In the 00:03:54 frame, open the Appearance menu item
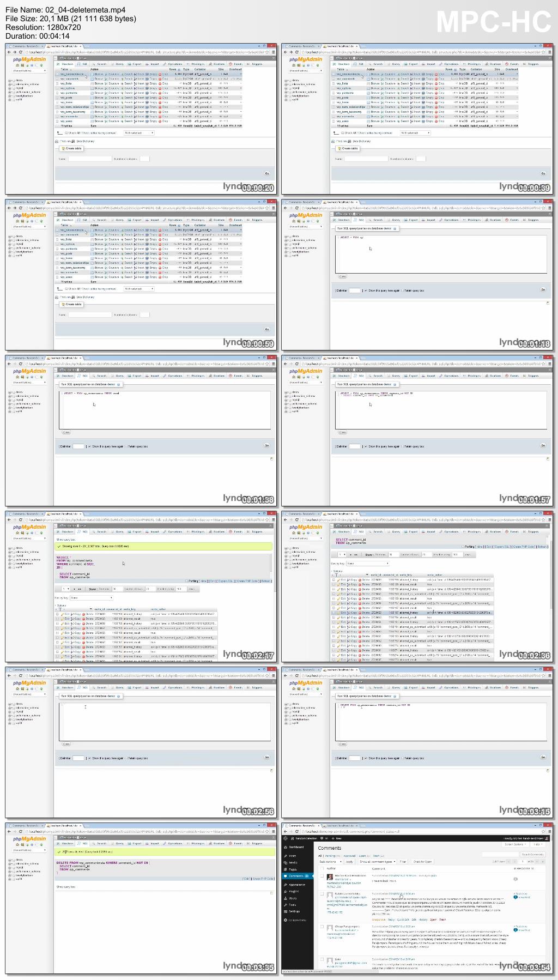 coord(296,885)
